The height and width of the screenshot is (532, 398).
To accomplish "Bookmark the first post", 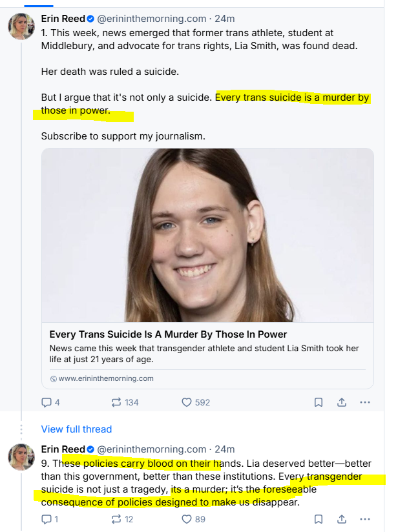I will tap(319, 402).
